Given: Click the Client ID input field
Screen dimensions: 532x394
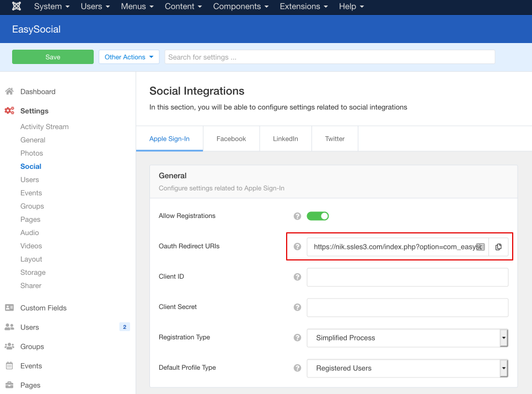Looking at the screenshot, I should point(407,277).
